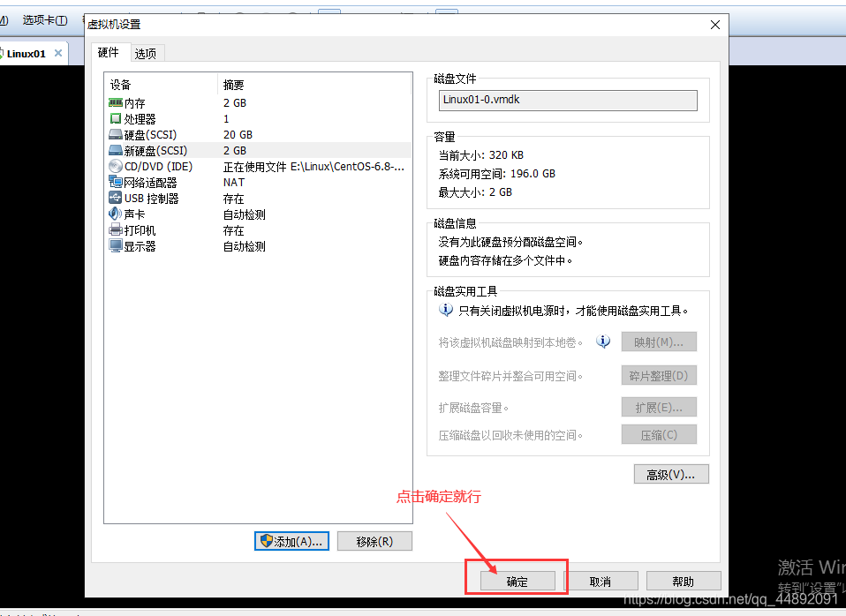Click the CentOS-6.8 file path summary
Viewport: 846px width, 616px height.
314,167
